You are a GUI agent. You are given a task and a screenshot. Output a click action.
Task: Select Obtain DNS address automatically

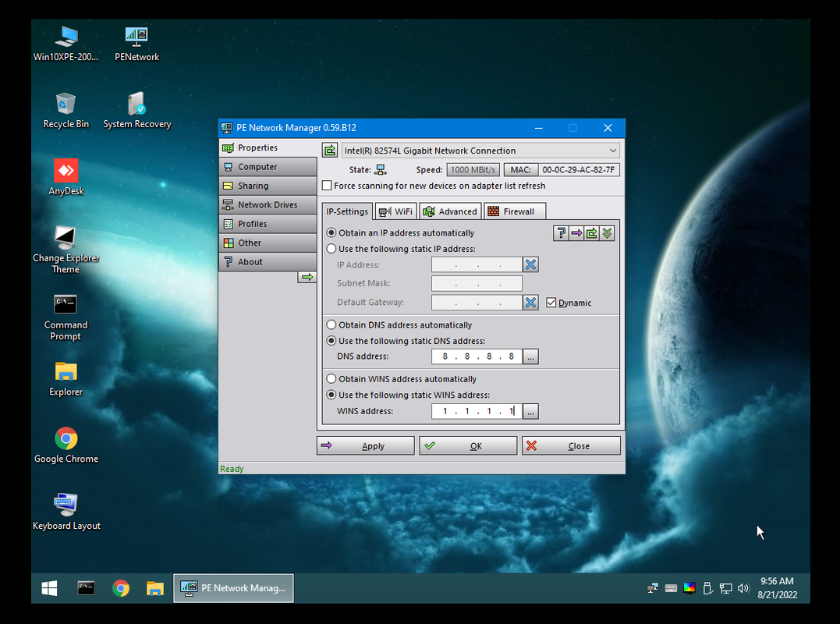point(332,325)
